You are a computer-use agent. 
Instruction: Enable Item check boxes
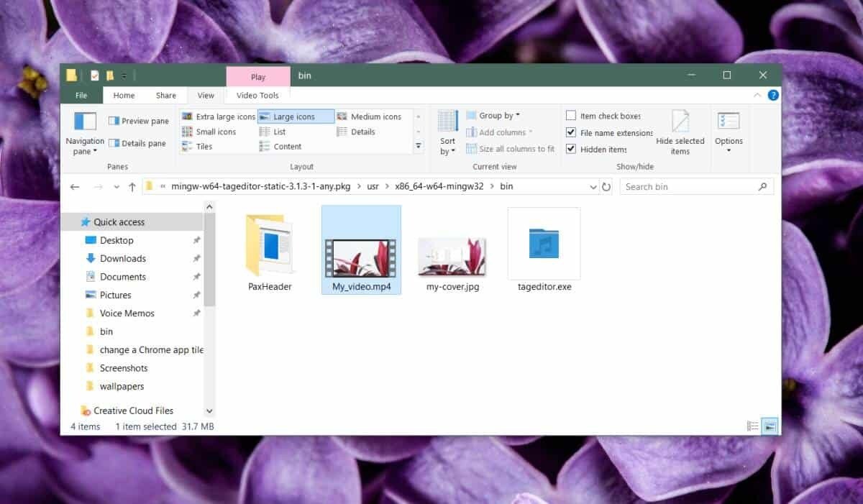coord(572,116)
